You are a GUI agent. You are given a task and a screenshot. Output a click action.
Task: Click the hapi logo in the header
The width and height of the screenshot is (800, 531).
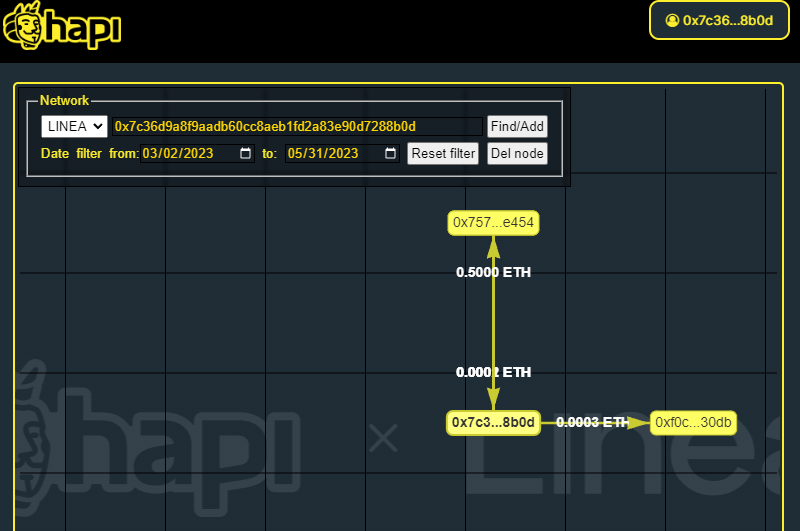coord(62,26)
